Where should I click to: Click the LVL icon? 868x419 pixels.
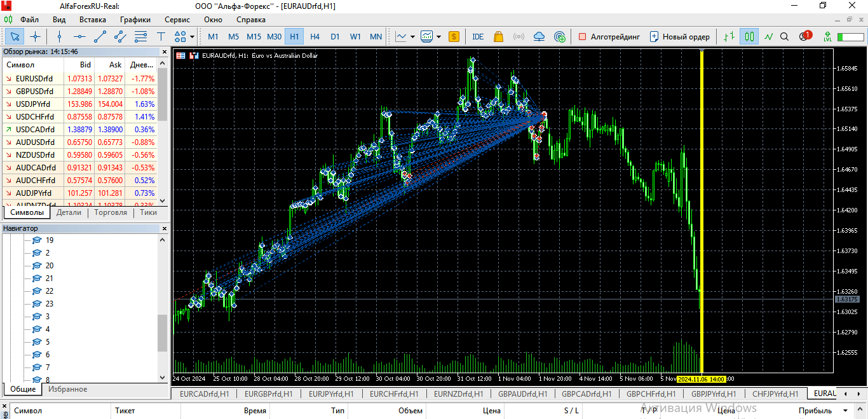(827, 36)
